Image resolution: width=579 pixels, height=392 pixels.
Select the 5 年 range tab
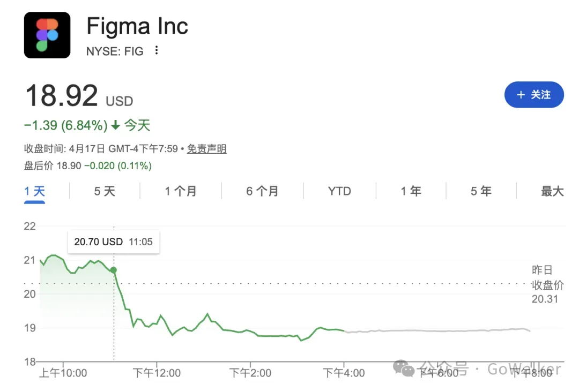coord(481,191)
